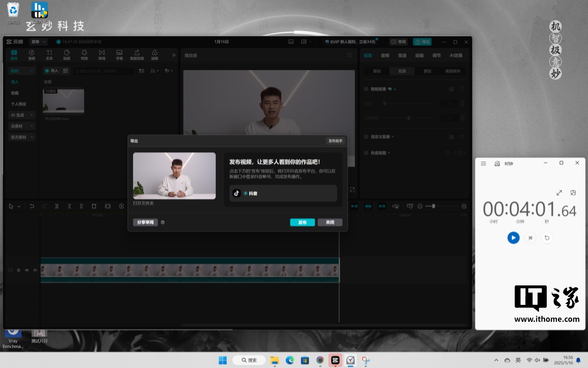Open the 菜单 dropdown menu
588x368 pixels.
(38, 42)
